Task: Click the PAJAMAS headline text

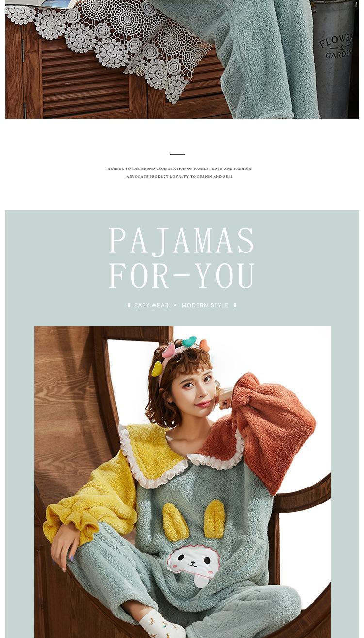Action: (182, 241)
